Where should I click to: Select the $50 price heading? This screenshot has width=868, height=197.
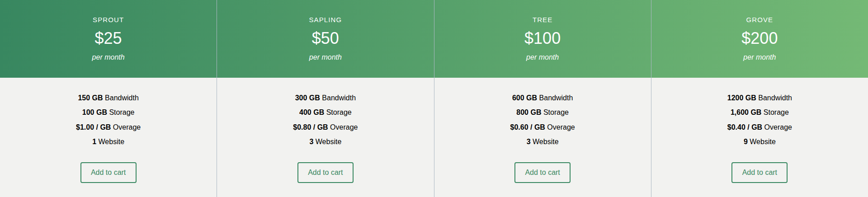pos(325,38)
